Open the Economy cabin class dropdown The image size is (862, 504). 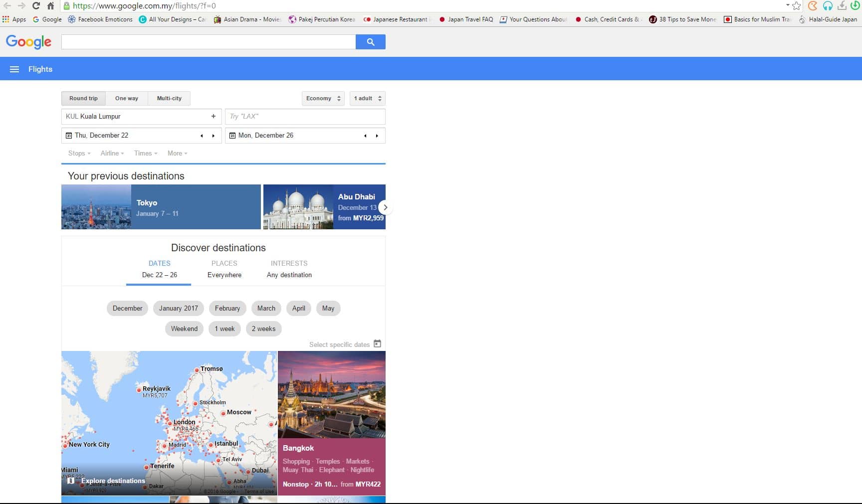323,98
